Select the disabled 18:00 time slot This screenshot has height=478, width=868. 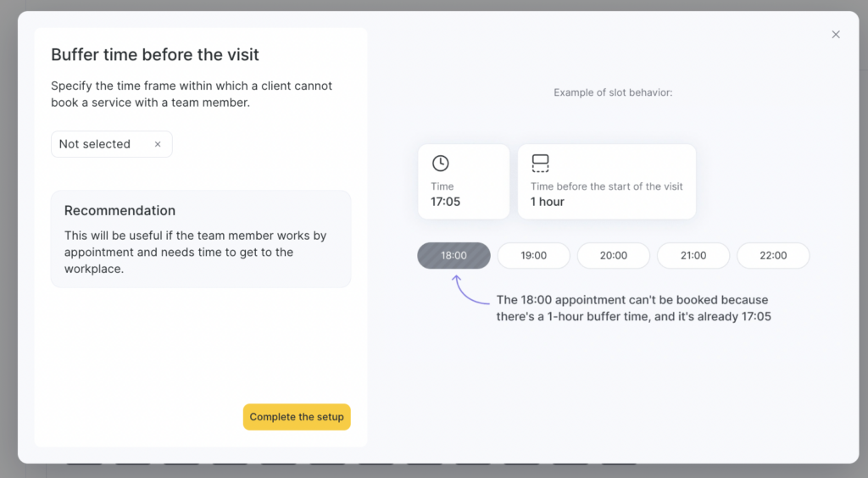(x=453, y=255)
